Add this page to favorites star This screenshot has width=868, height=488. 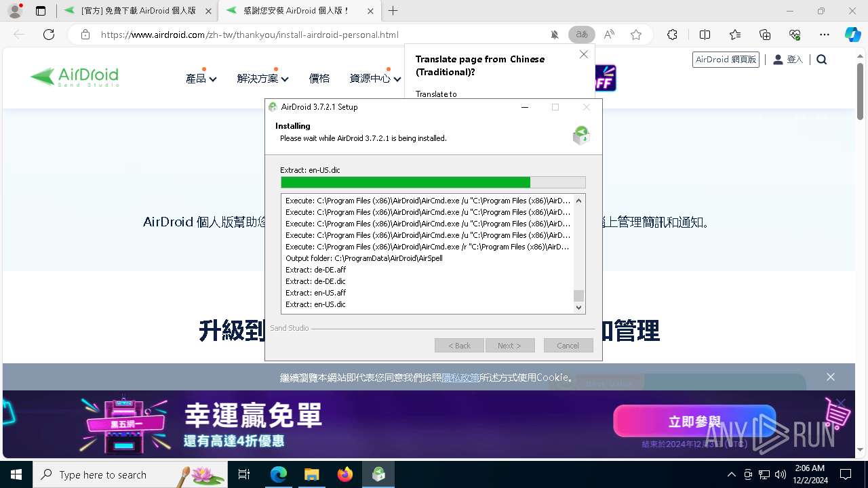636,35
